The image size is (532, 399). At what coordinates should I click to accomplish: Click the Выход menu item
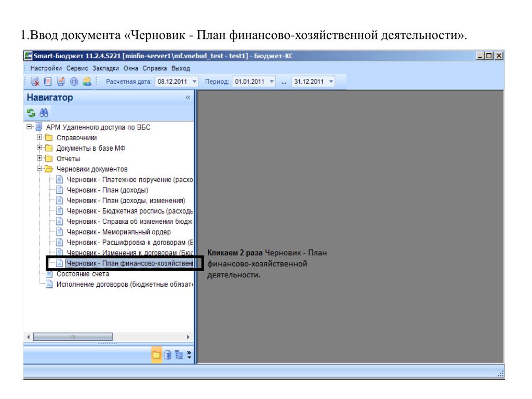(180, 68)
